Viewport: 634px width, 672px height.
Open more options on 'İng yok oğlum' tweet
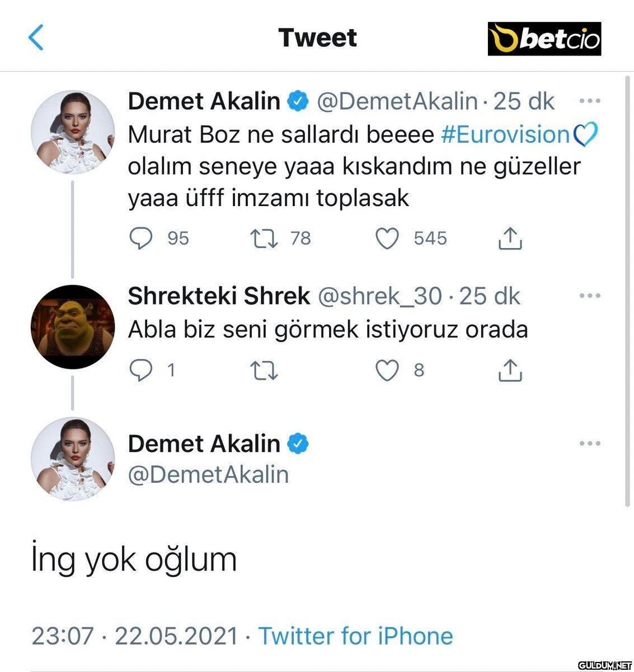pos(589,444)
